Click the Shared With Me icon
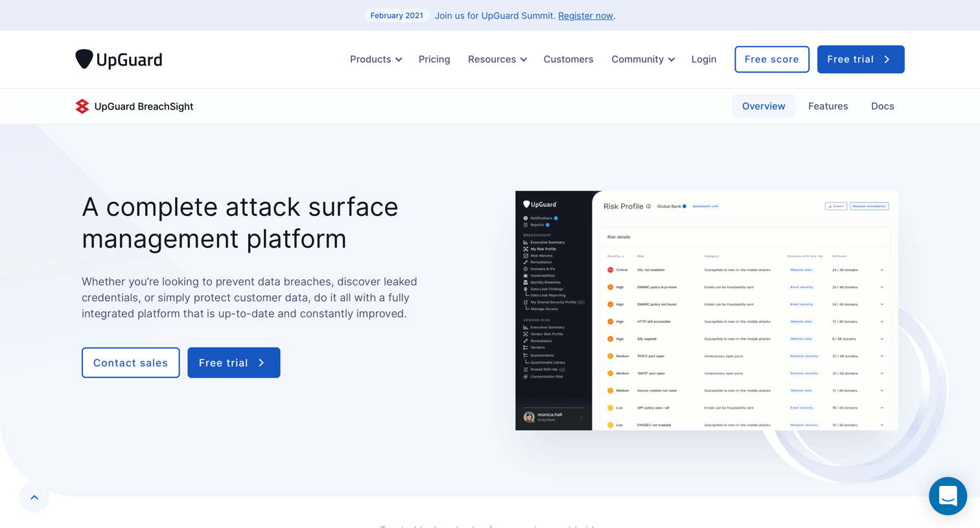This screenshot has width=980, height=528. pyautogui.click(x=526, y=370)
